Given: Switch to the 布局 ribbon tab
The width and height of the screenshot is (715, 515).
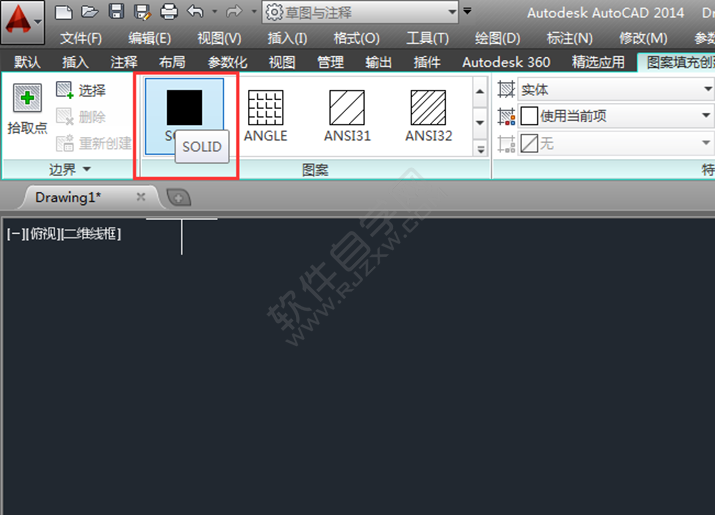Looking at the screenshot, I should (172, 62).
